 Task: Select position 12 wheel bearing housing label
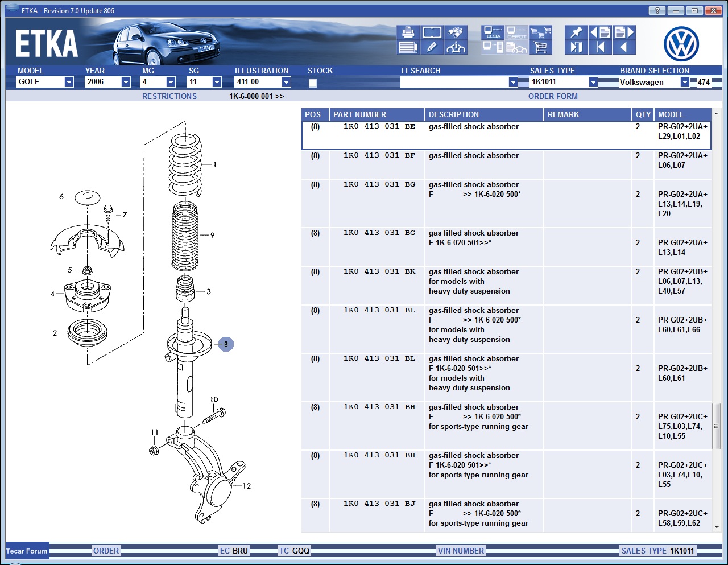click(246, 486)
